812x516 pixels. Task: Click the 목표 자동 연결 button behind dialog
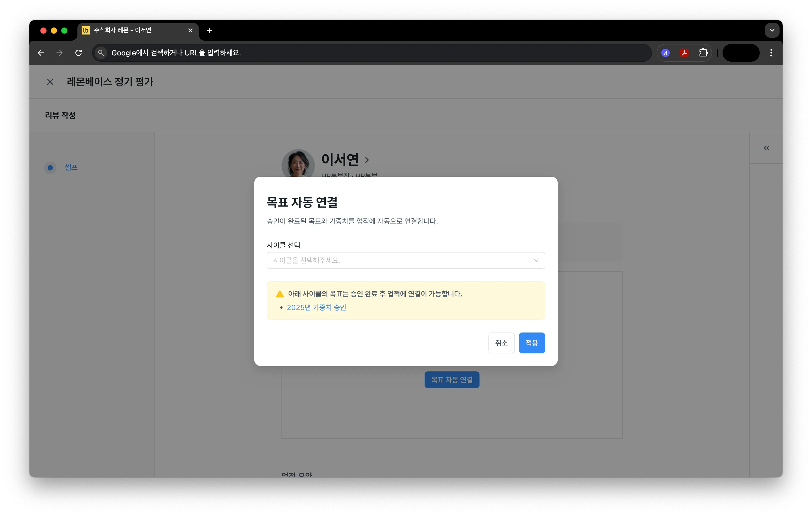coord(452,380)
